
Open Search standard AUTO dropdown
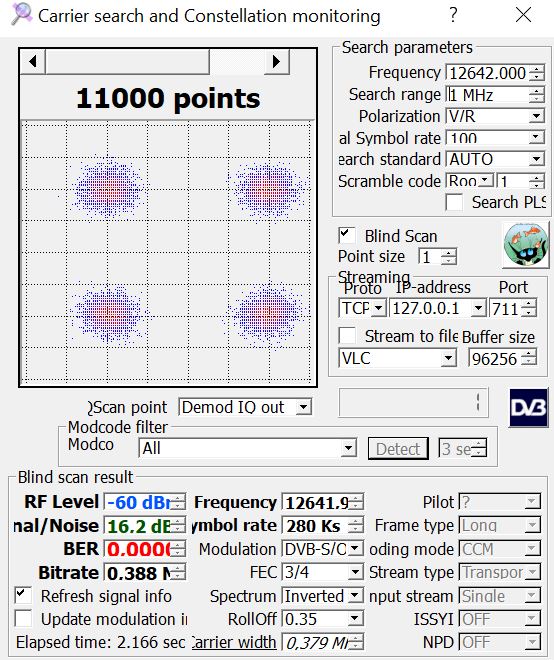click(536, 160)
